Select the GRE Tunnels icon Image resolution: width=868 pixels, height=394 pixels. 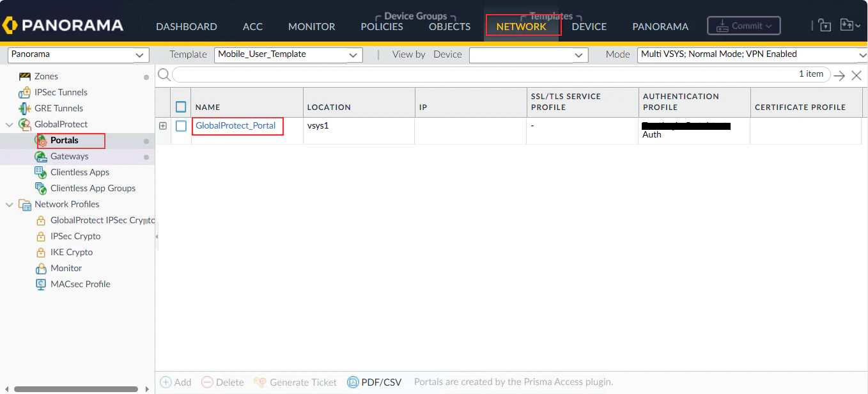coord(25,108)
